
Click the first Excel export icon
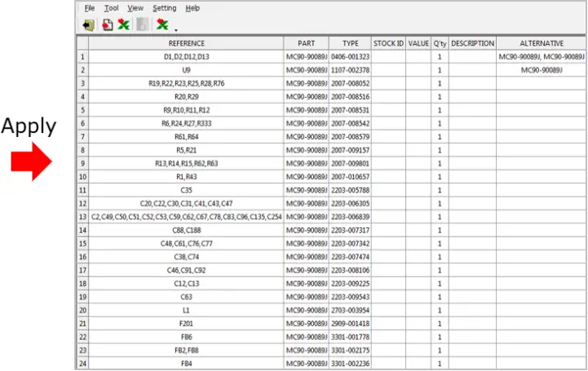[123, 24]
